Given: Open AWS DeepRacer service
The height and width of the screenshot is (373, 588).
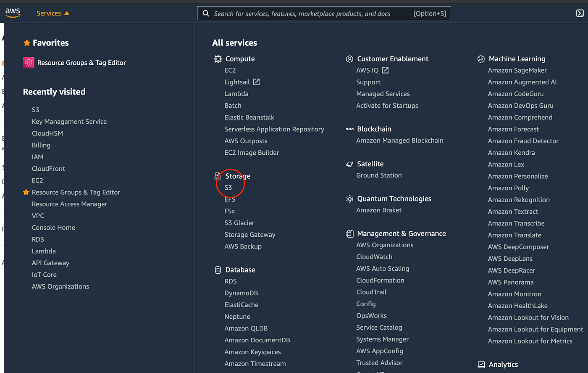Looking at the screenshot, I should tap(512, 270).
